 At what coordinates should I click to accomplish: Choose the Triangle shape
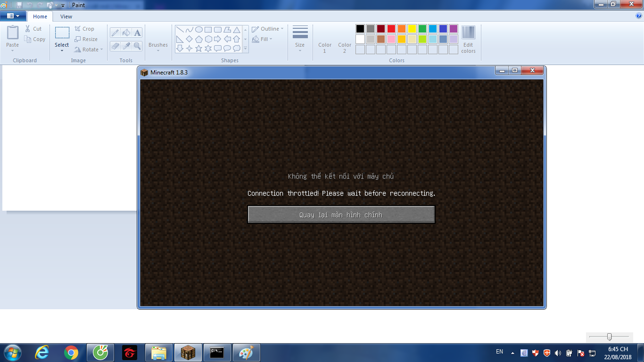pyautogui.click(x=237, y=30)
